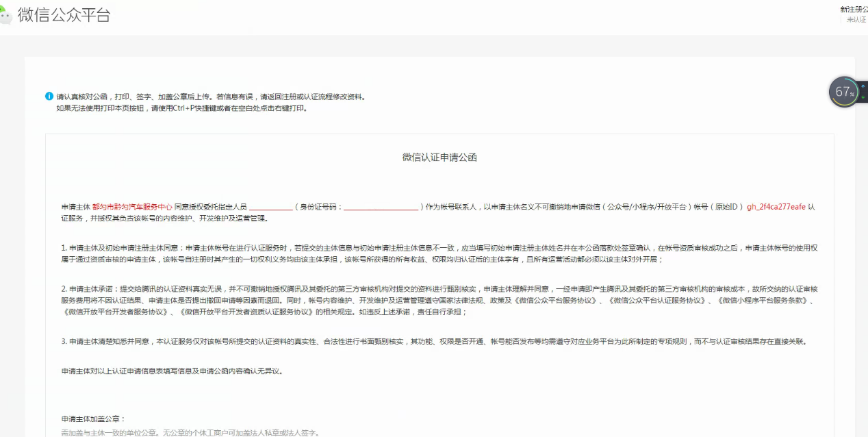Select the 微信认证申请公函 document title
Viewport: 868px width, 437px height.
[442, 157]
